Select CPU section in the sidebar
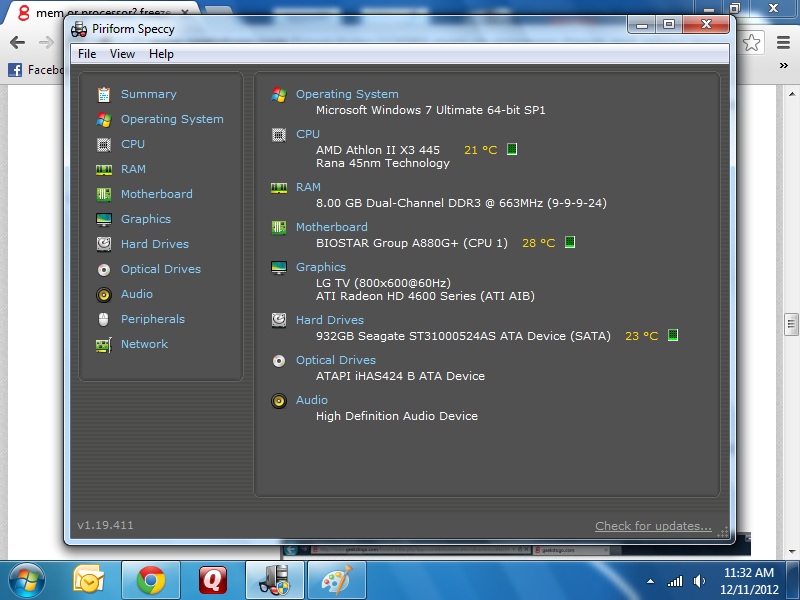The image size is (800, 600). (x=133, y=144)
